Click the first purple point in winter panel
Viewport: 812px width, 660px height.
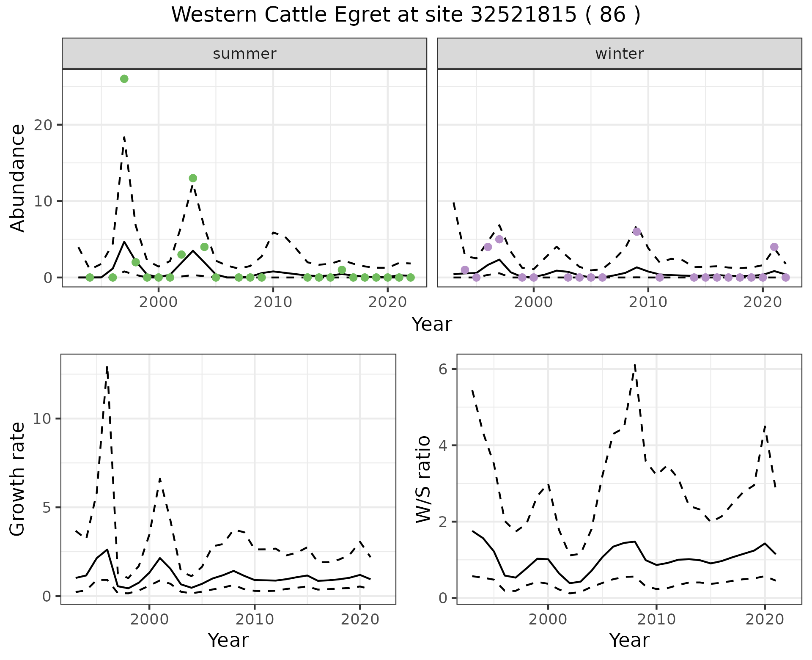tap(465, 270)
